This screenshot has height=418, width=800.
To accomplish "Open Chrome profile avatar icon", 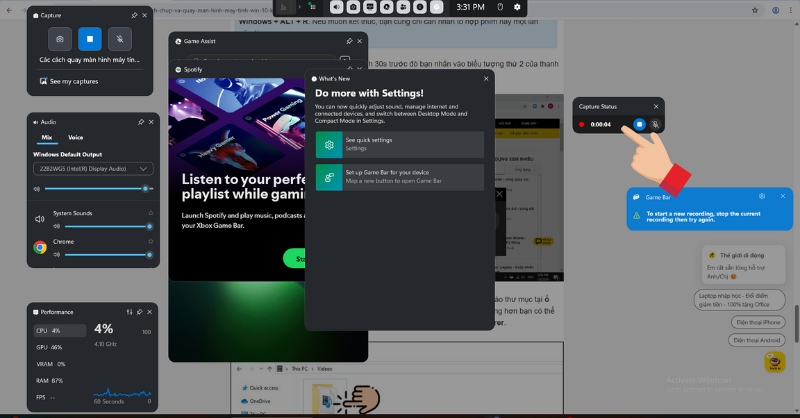I will click(776, 10).
